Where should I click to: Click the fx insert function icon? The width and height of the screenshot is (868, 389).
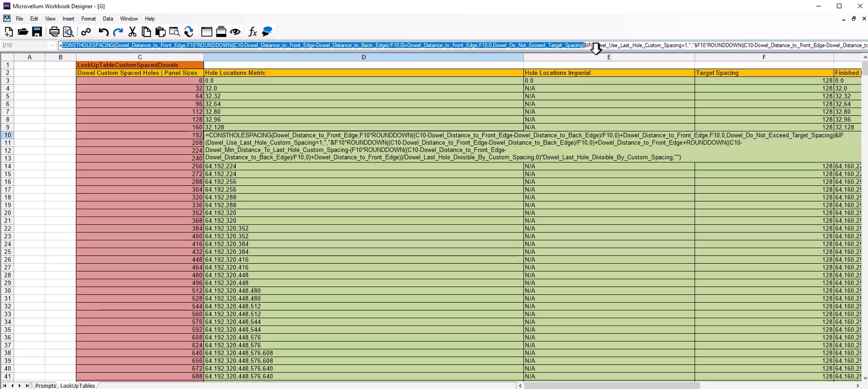tap(252, 32)
